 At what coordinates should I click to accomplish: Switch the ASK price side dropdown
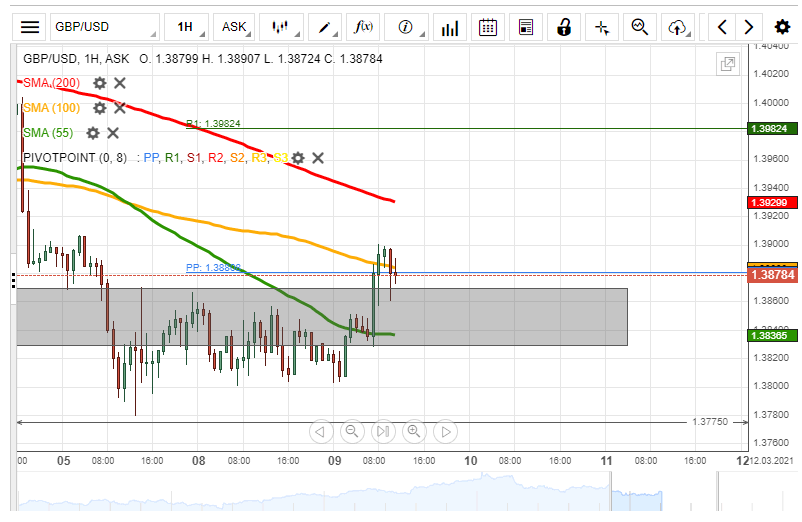click(x=234, y=27)
